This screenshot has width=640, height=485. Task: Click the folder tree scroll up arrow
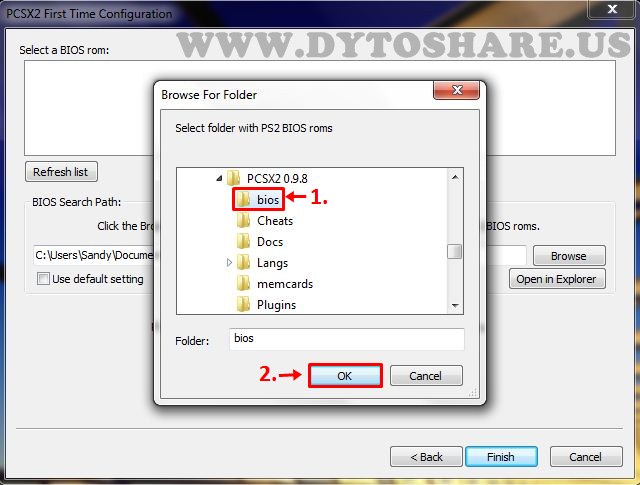point(455,177)
